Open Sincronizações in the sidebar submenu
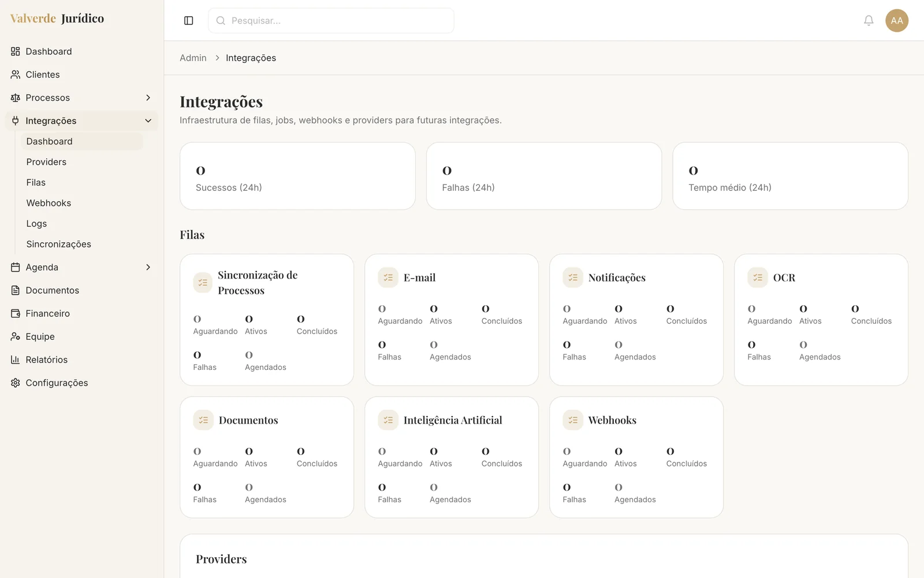This screenshot has width=924, height=578. (x=58, y=244)
